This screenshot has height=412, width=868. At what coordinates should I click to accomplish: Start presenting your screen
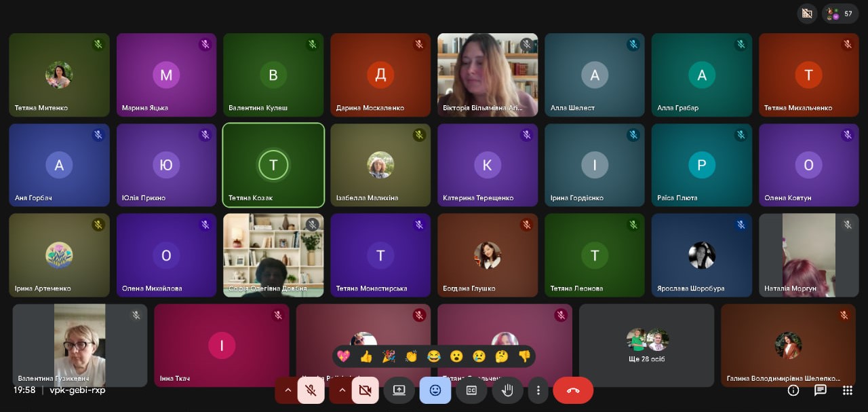click(x=399, y=390)
